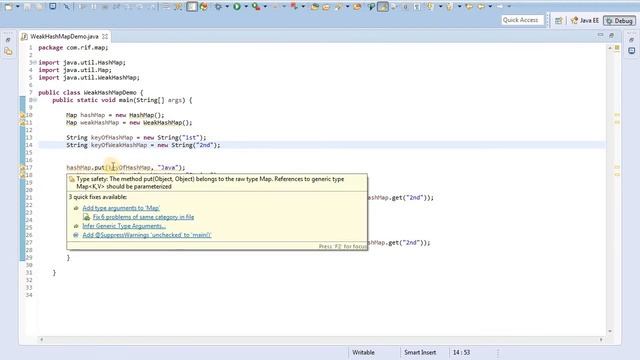640x360 pixels.
Task: Open the Previous Annotation dropdown arrow
Action: 460,7
